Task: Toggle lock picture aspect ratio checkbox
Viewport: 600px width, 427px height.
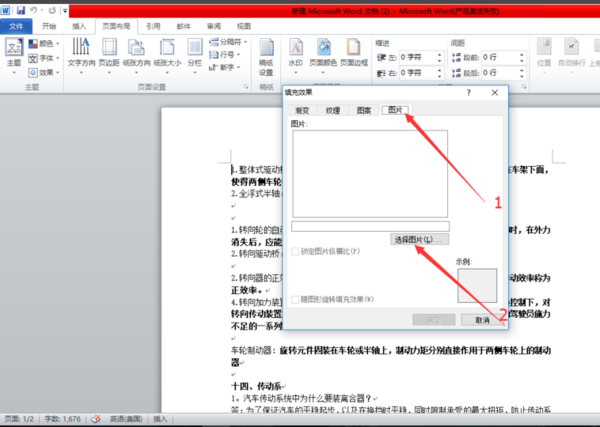Action: pyautogui.click(x=295, y=251)
